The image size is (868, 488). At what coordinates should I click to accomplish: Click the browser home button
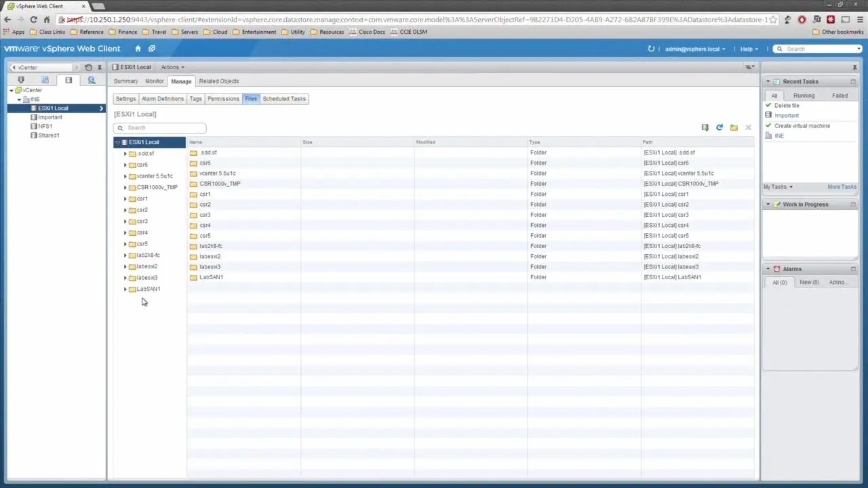pyautogui.click(x=48, y=20)
